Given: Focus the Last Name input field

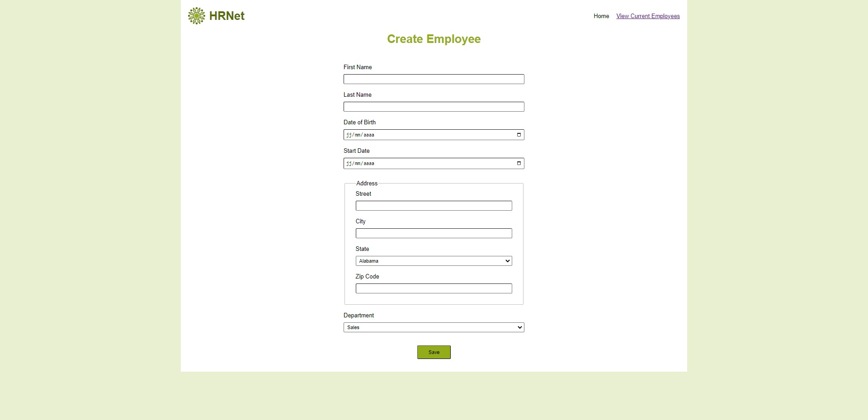Looking at the screenshot, I should tap(434, 107).
